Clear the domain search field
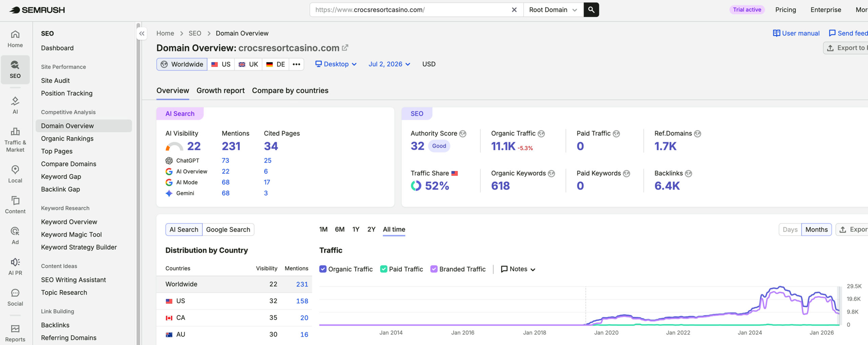868x345 pixels. coord(514,10)
